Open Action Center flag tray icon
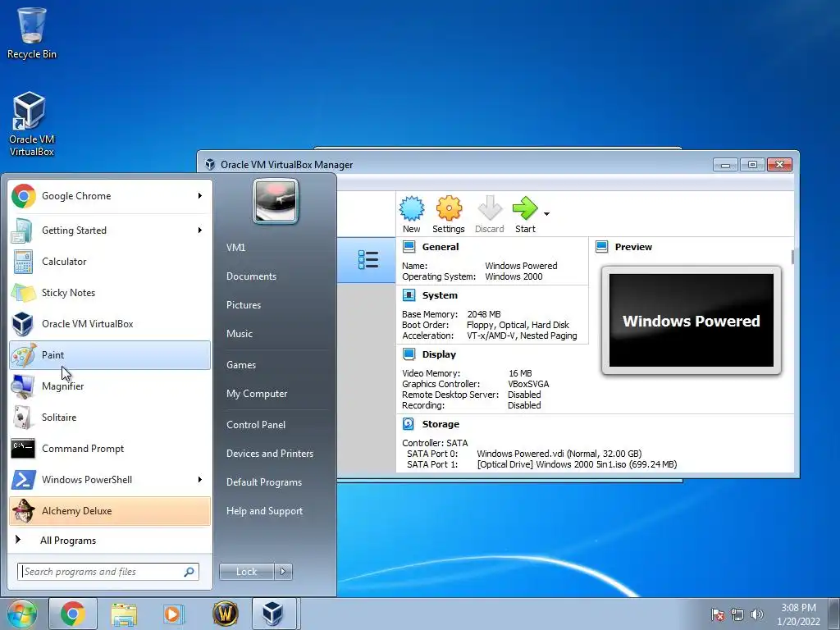Screen dimensions: 840x630 pyautogui.click(x=718, y=615)
